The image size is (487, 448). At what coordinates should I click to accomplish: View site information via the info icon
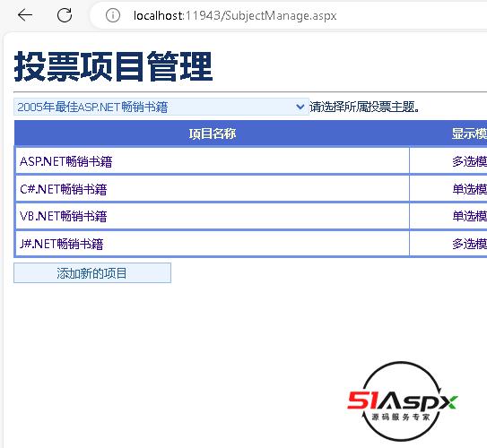point(113,15)
